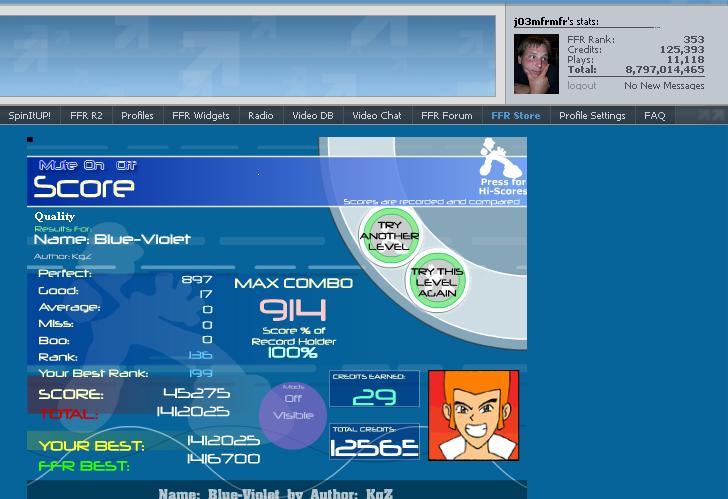Open the Radio page
This screenshot has width=728, height=499.
[261, 116]
